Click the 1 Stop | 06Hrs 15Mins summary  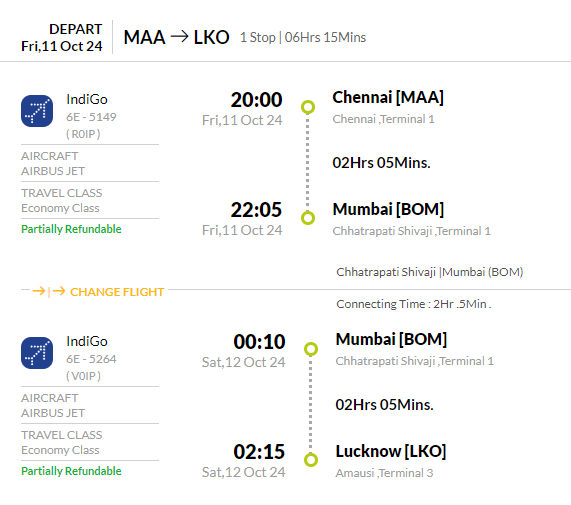click(303, 38)
